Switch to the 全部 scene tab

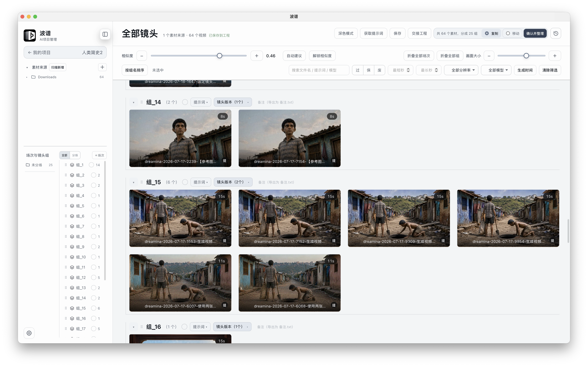point(64,155)
